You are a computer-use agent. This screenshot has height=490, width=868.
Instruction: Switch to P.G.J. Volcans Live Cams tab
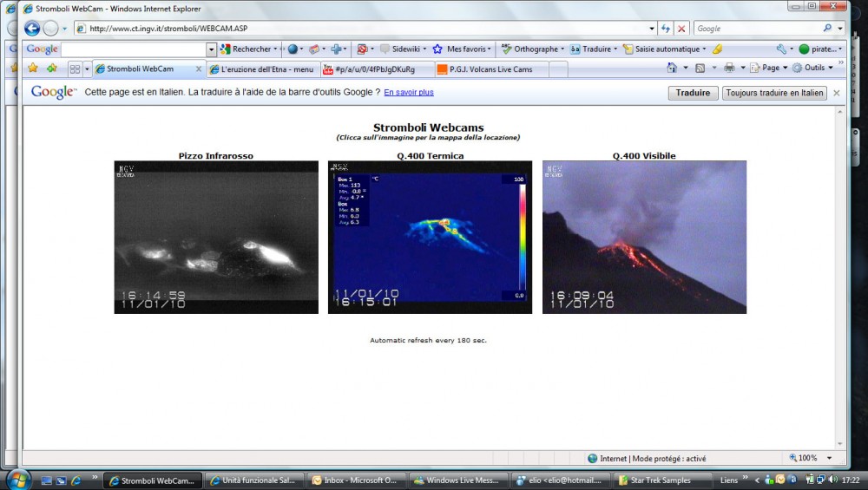(490, 69)
